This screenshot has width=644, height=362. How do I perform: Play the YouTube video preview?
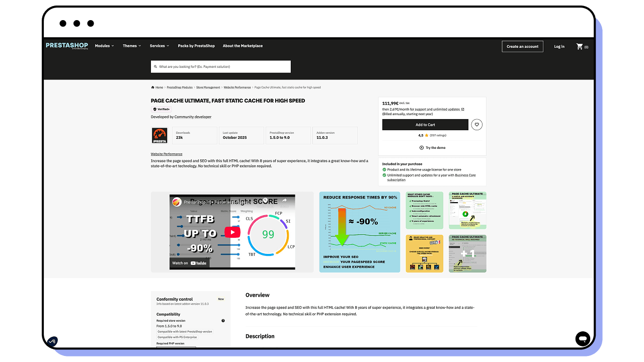(232, 232)
